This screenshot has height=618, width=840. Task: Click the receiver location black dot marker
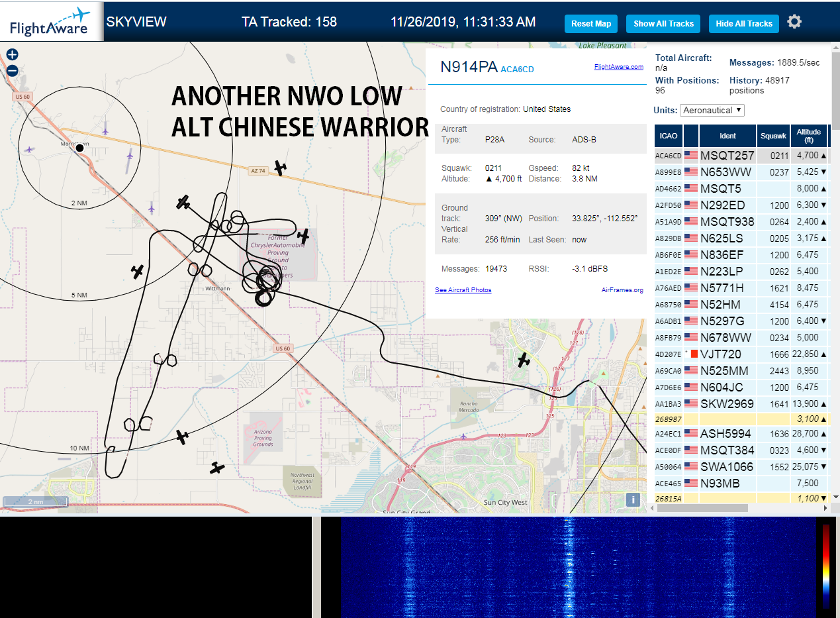click(x=79, y=148)
